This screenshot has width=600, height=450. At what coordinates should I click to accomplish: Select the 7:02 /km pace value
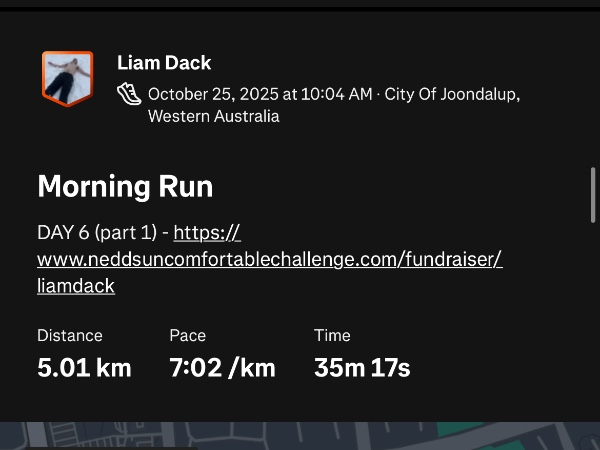pyautogui.click(x=222, y=367)
